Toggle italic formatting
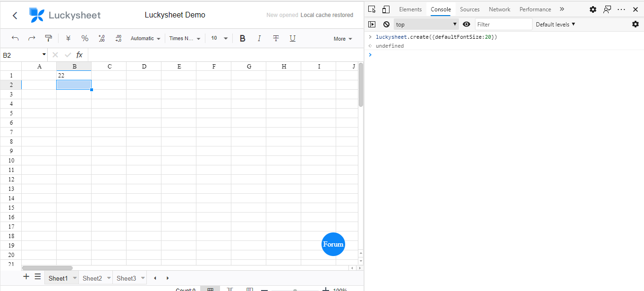The image size is (644, 291). [259, 39]
